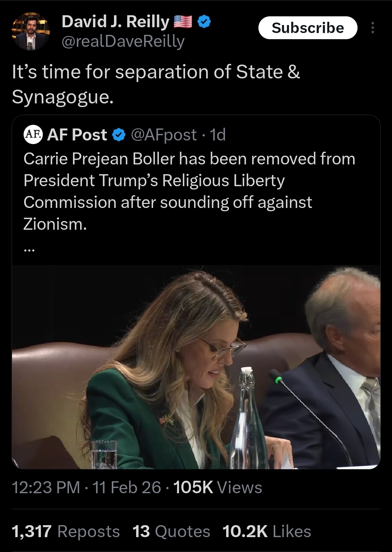Show the 13 Quotes list

pos(171,532)
